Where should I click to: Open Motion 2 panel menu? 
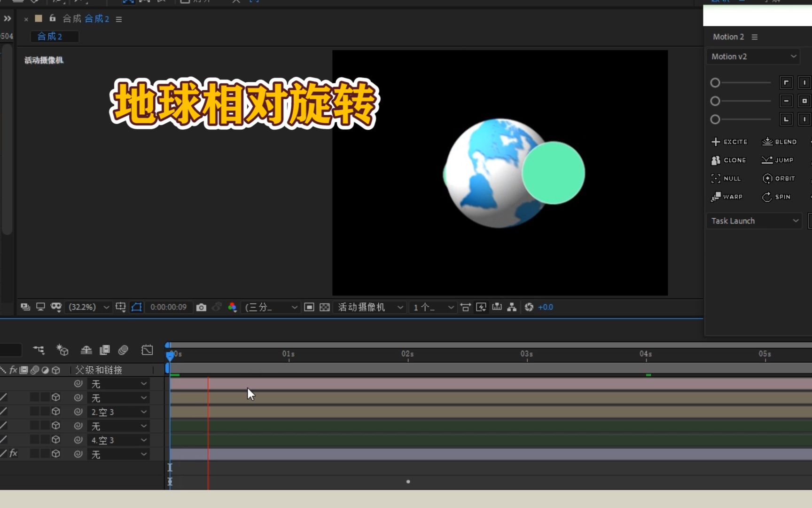[755, 37]
